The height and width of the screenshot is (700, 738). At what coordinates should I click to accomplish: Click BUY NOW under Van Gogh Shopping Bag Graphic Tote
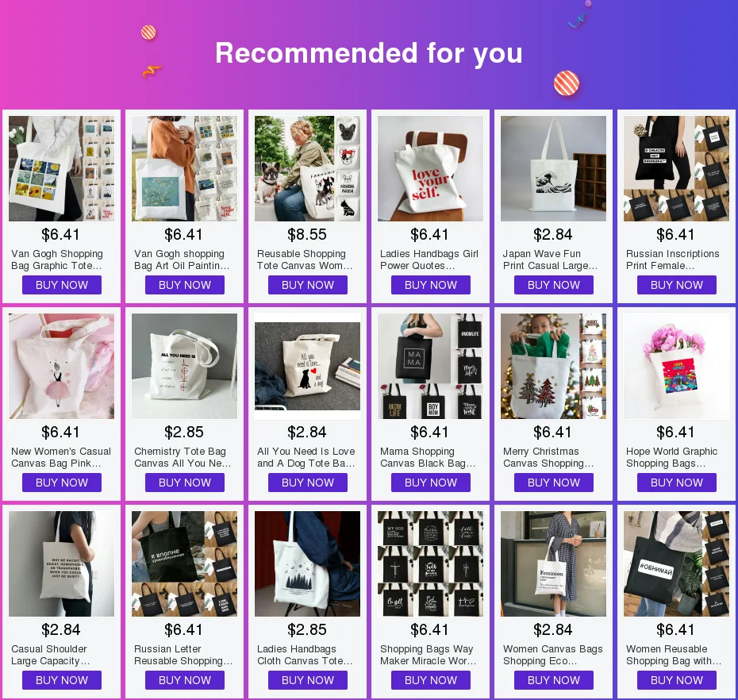coord(62,285)
